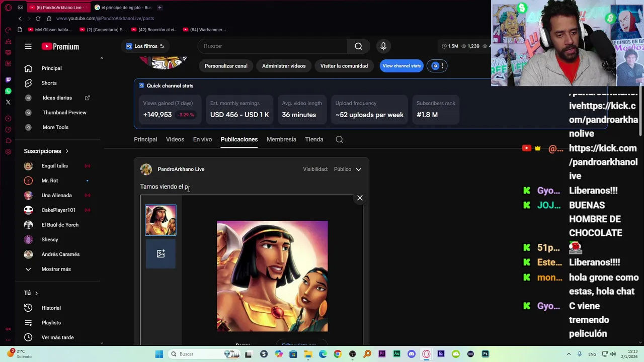Open Chrome from the taskbar
The image size is (644, 362).
pyautogui.click(x=338, y=354)
